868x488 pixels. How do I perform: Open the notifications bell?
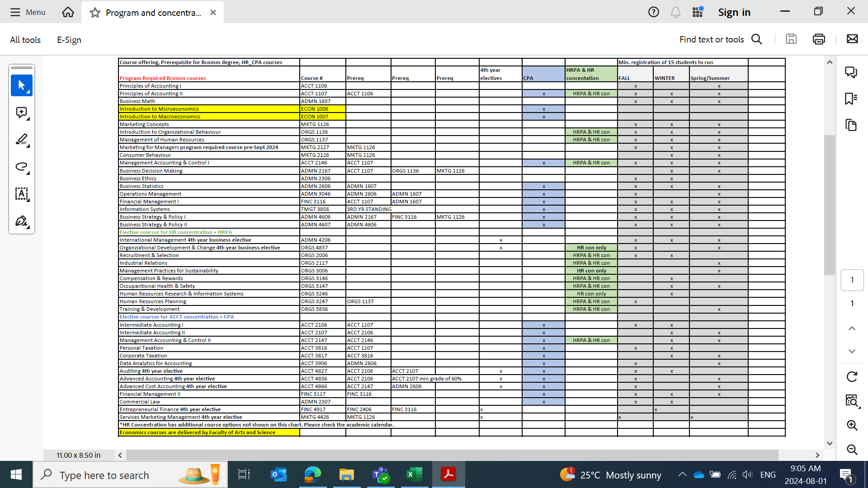tap(675, 12)
